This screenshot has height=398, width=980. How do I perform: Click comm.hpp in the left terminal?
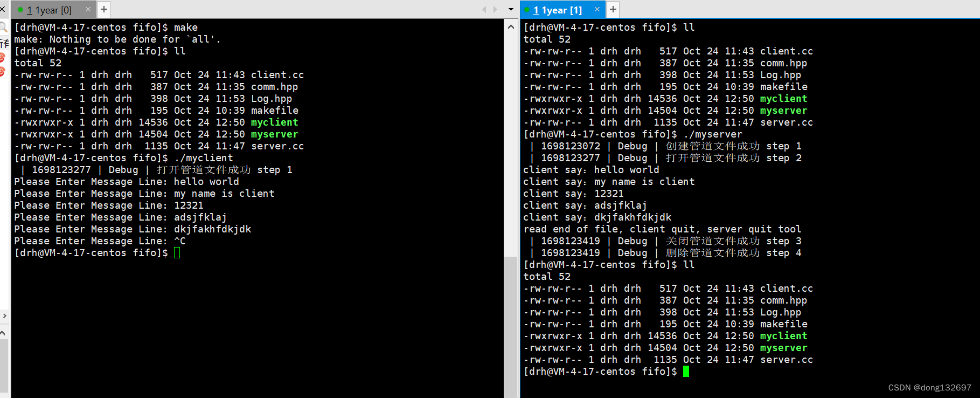point(274,87)
